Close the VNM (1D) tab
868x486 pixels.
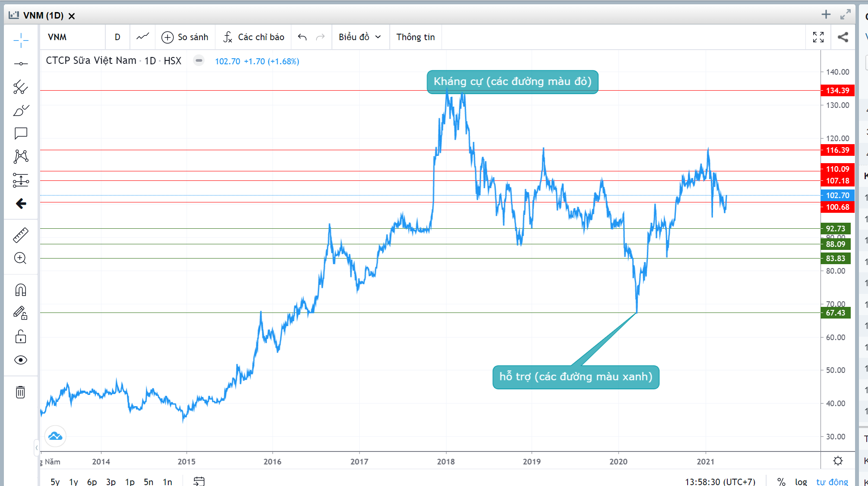point(72,16)
